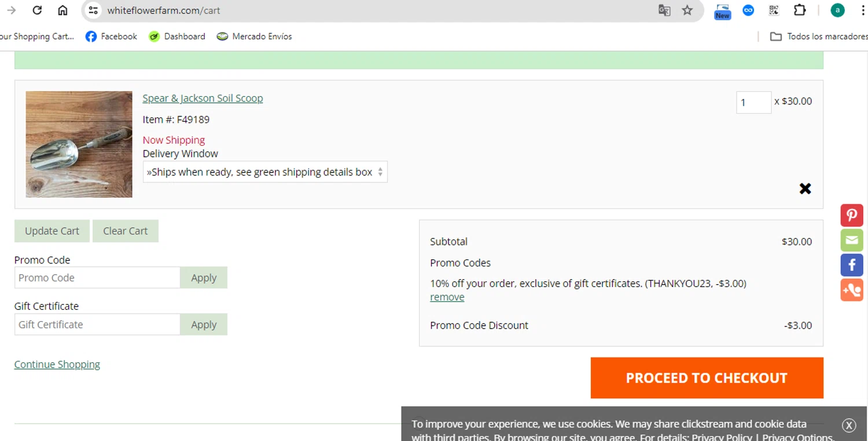Open the Google Translate page icon
Image resolution: width=868 pixels, height=441 pixels.
point(664,10)
